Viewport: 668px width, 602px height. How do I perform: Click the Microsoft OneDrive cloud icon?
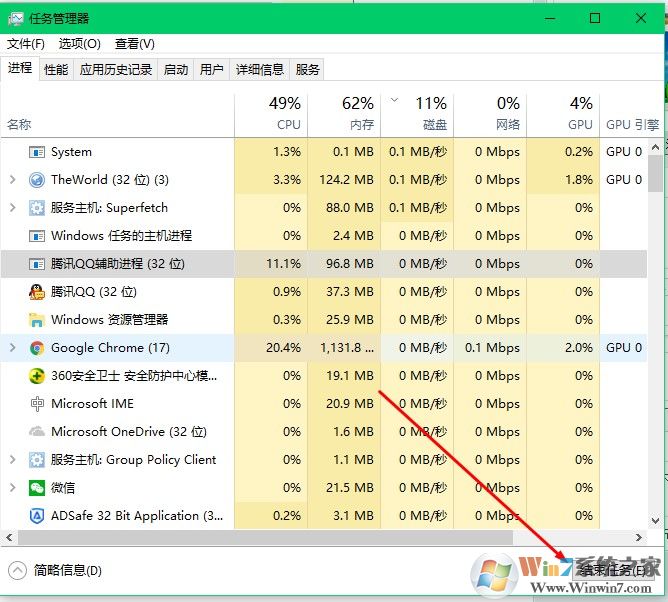tap(37, 432)
